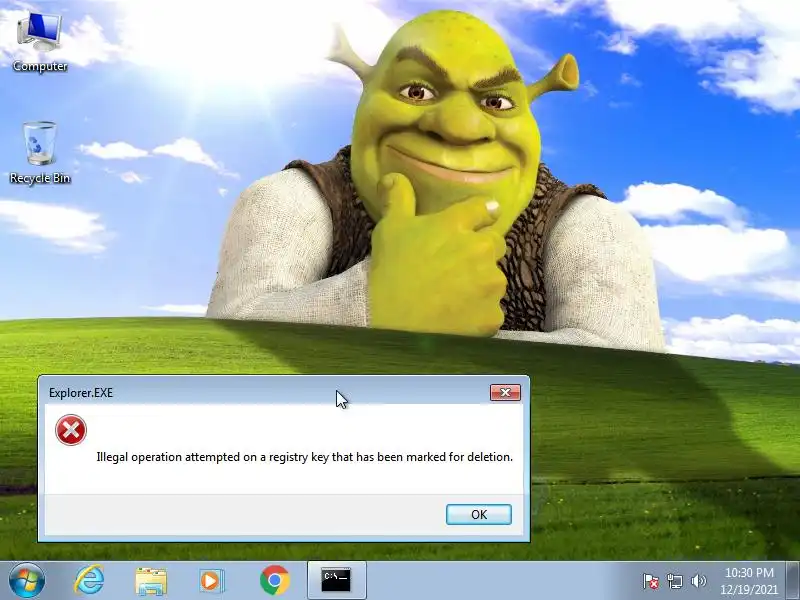
Task: Click the 'Illegal operation attempted' error message text
Action: (x=305, y=457)
